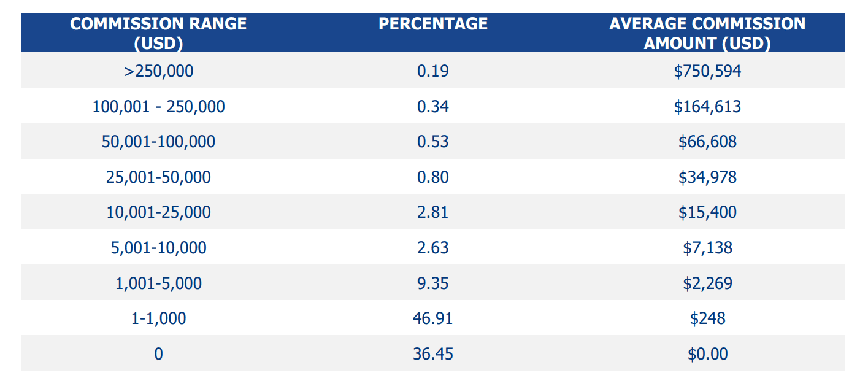Click the 1,001-5,000 range cell
This screenshot has width=868, height=389.
(158, 283)
